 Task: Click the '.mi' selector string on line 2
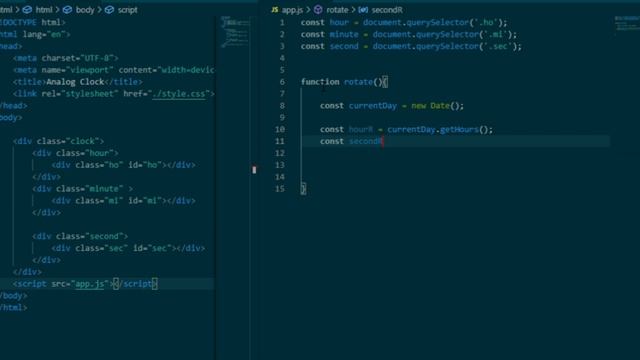tap(497, 34)
